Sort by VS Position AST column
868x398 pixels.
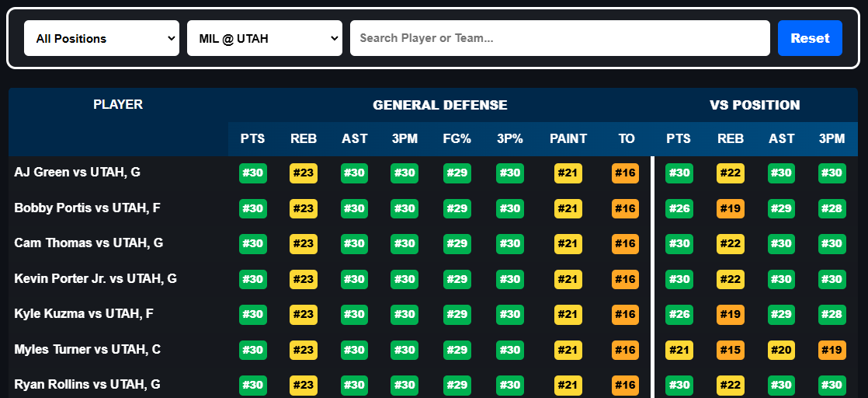click(x=782, y=139)
